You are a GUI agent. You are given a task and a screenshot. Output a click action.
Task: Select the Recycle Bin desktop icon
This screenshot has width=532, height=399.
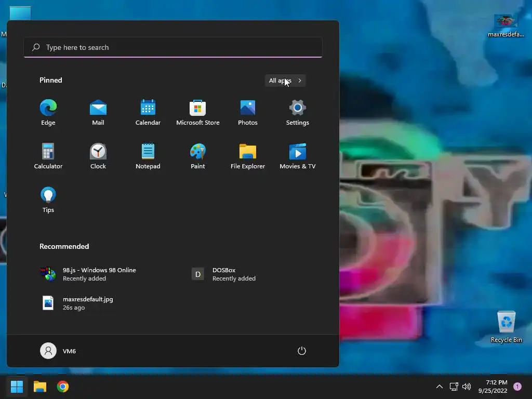(507, 327)
